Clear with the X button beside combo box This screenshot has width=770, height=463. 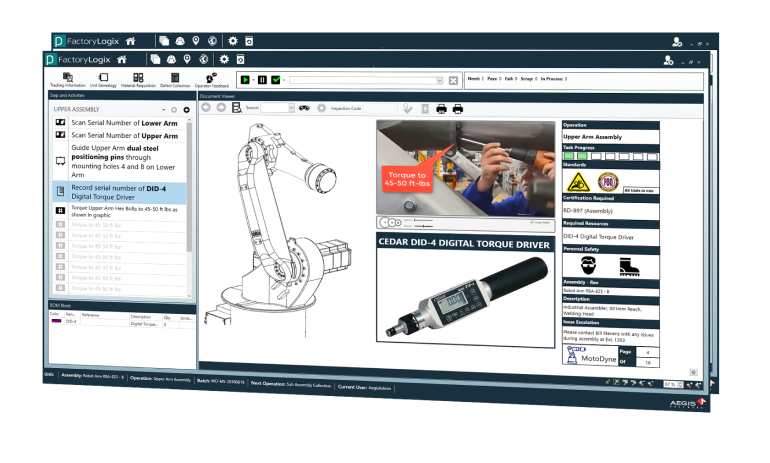point(453,80)
